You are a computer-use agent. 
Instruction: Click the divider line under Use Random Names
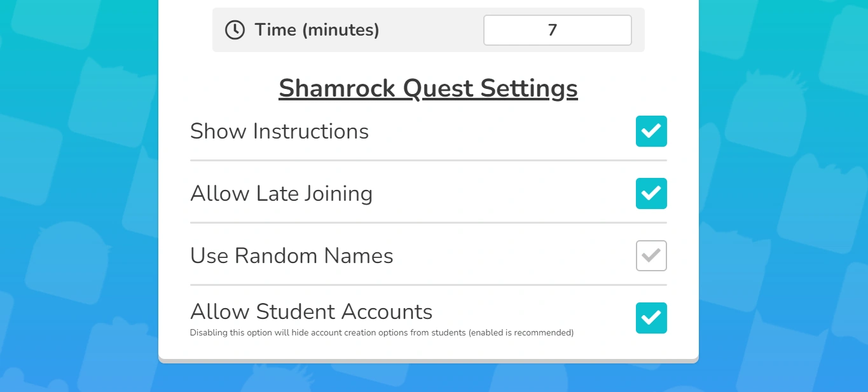tap(428, 285)
